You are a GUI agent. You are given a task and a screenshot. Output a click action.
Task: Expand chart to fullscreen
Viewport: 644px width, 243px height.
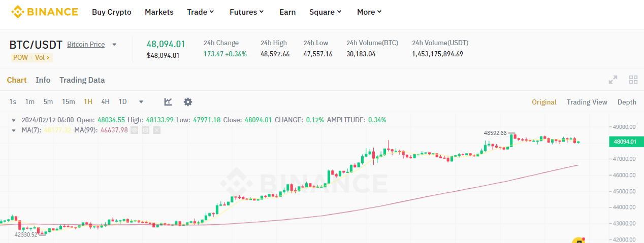613,80
